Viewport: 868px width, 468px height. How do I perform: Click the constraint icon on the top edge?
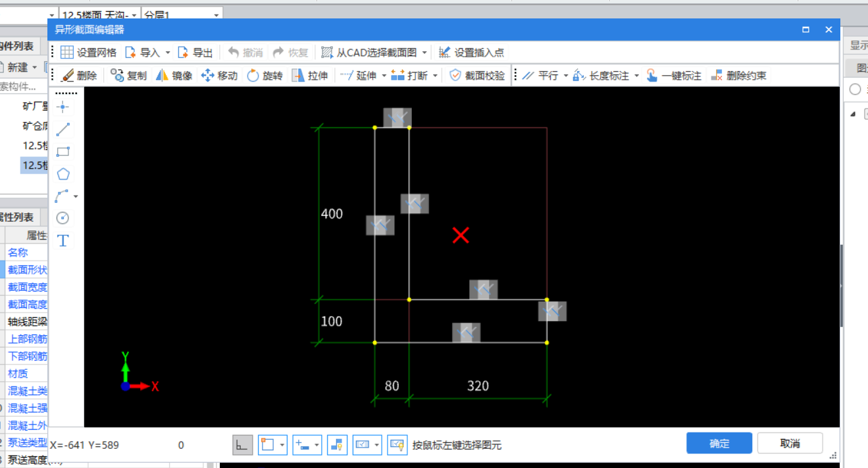pyautogui.click(x=397, y=118)
